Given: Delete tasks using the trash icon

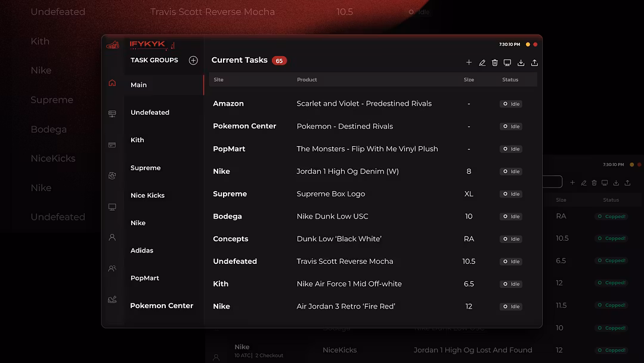Looking at the screenshot, I should tap(494, 63).
